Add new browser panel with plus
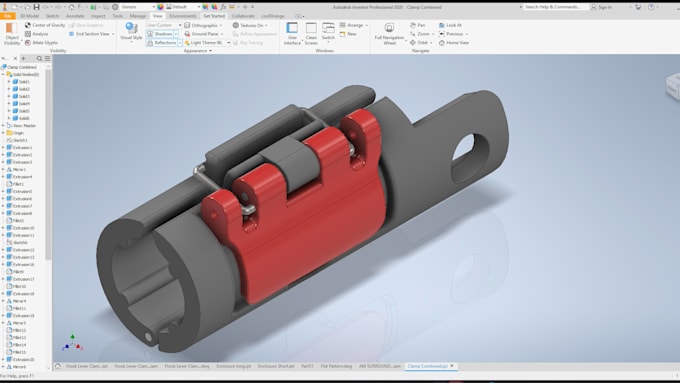Screen dimensions: 680x383 point(23,58)
